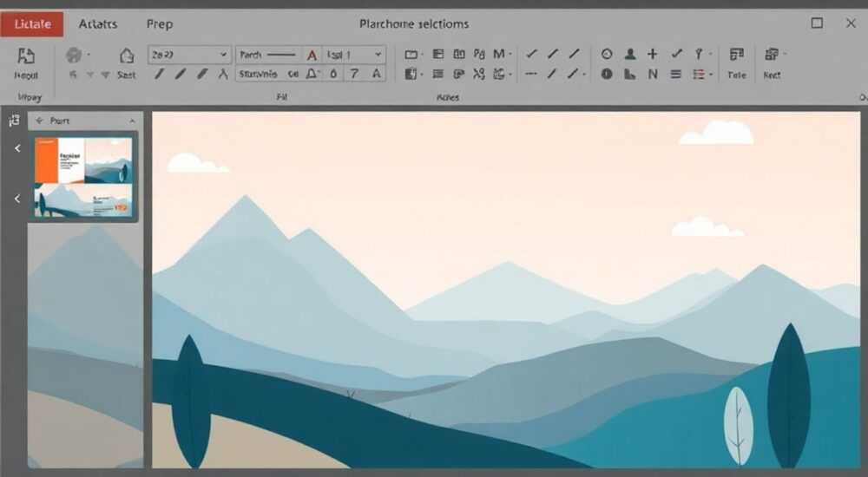Click the plus icon in the ribbon

click(x=653, y=54)
